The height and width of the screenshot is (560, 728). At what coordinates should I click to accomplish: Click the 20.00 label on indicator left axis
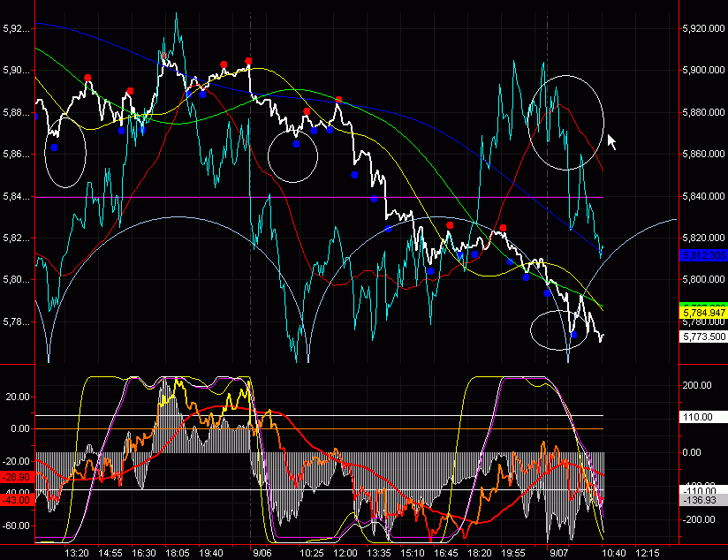click(x=18, y=397)
